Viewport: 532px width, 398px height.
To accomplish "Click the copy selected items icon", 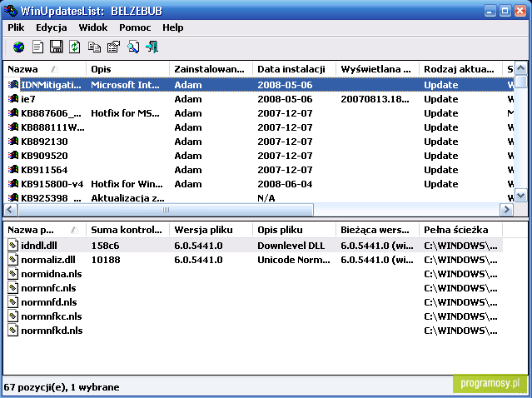I will pyautogui.click(x=94, y=47).
